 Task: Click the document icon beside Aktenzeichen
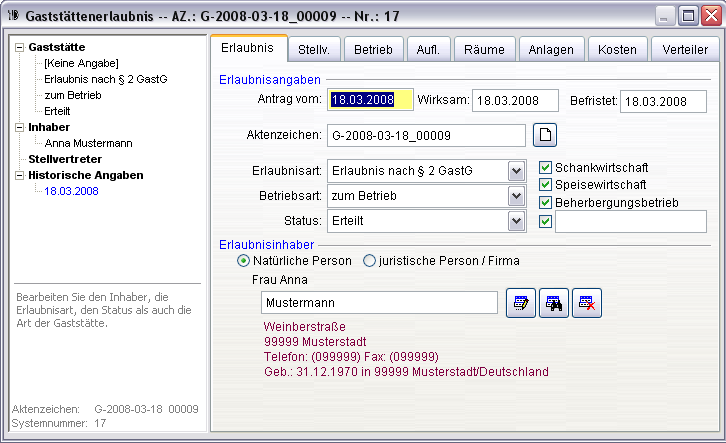tap(546, 135)
